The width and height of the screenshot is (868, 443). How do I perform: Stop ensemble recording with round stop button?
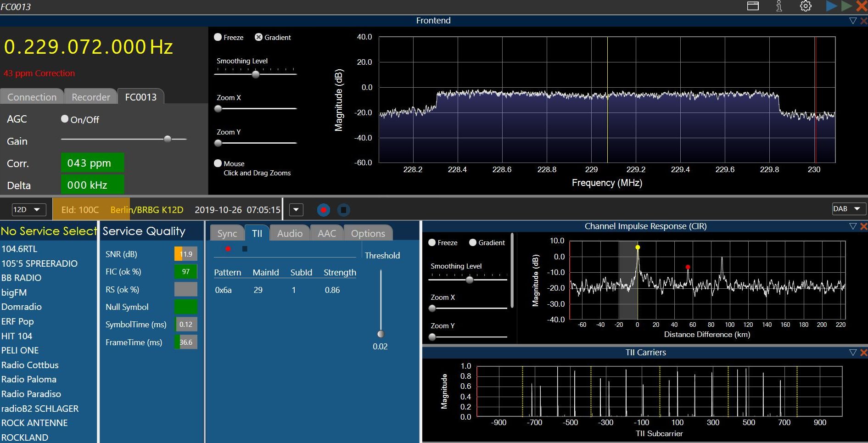[x=343, y=210]
